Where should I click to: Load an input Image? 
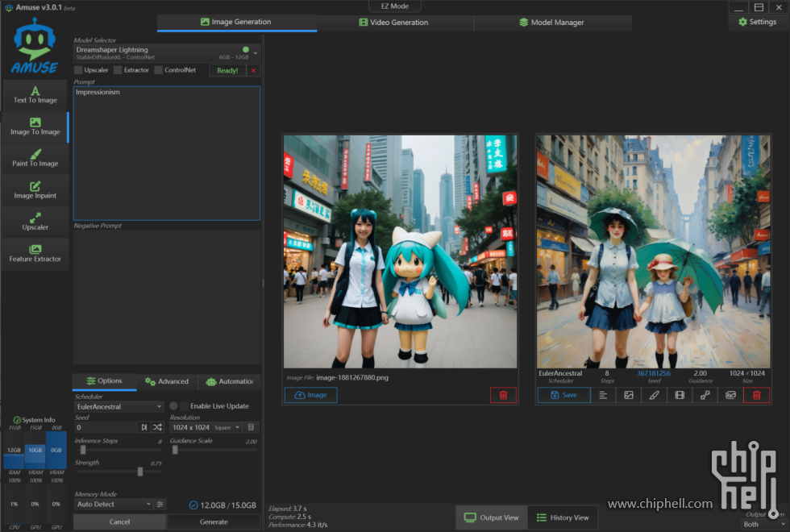[311, 395]
